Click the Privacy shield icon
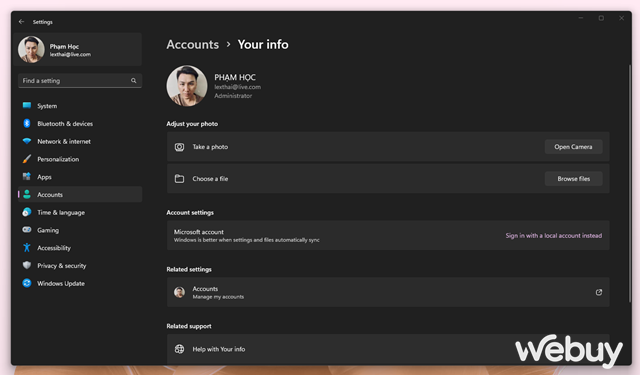The width and height of the screenshot is (640, 375). (x=27, y=265)
